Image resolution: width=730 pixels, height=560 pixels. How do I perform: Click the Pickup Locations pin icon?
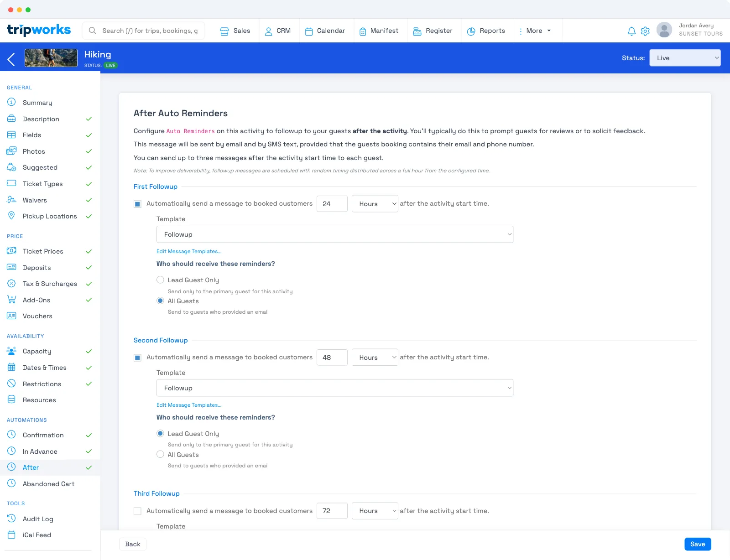click(x=11, y=216)
